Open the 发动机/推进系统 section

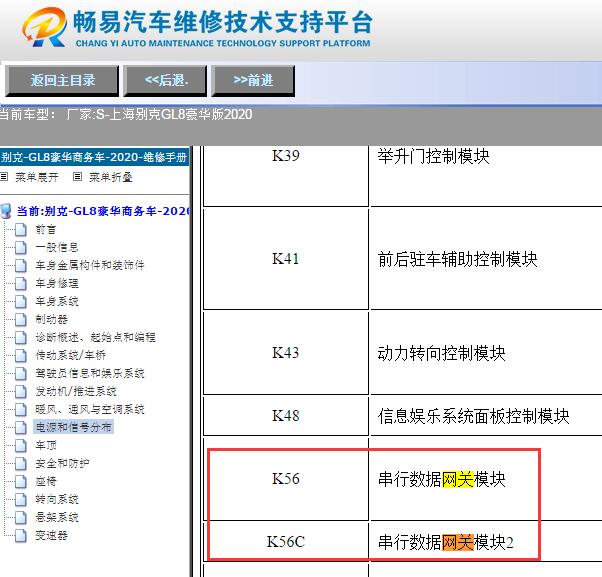click(x=76, y=391)
